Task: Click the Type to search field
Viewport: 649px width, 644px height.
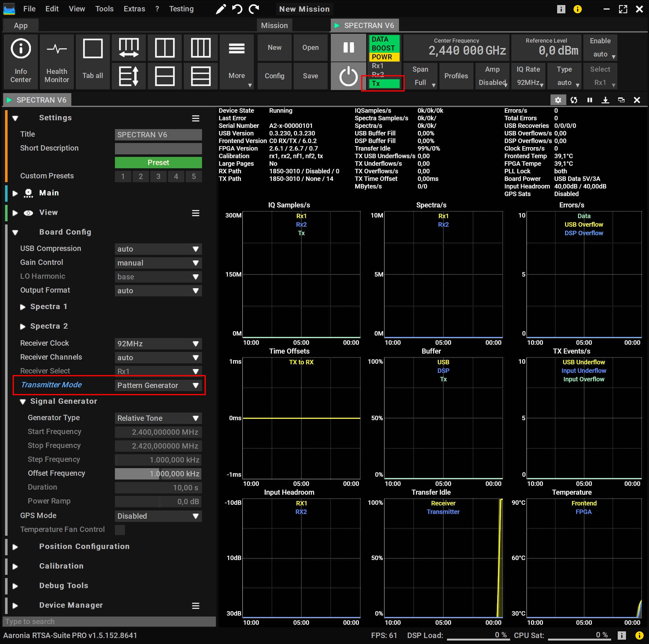Action: 109,622
